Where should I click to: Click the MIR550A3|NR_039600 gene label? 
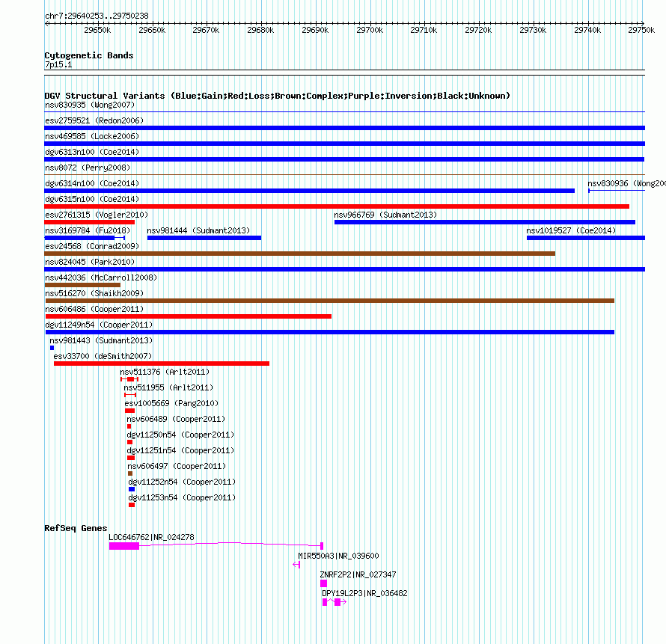[x=338, y=556]
